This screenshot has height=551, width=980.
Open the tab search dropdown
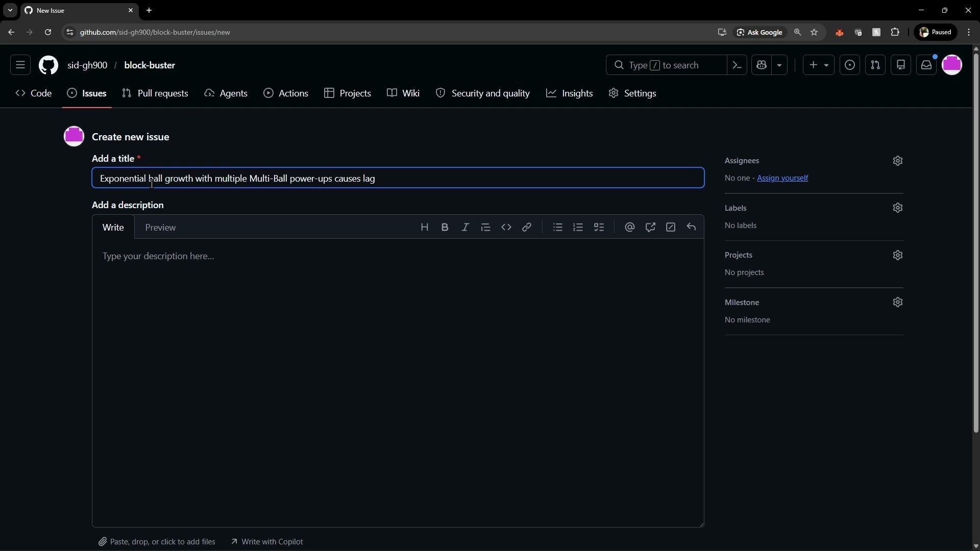click(x=10, y=10)
